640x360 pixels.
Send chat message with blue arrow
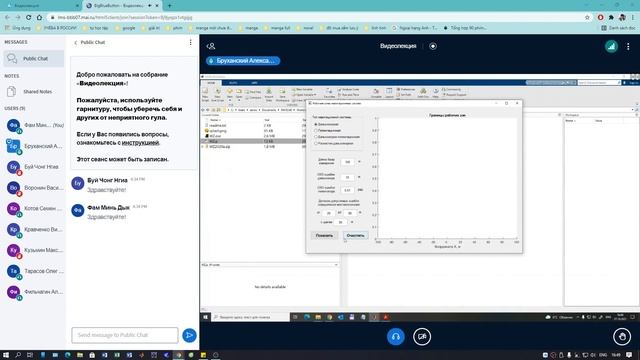pos(189,335)
